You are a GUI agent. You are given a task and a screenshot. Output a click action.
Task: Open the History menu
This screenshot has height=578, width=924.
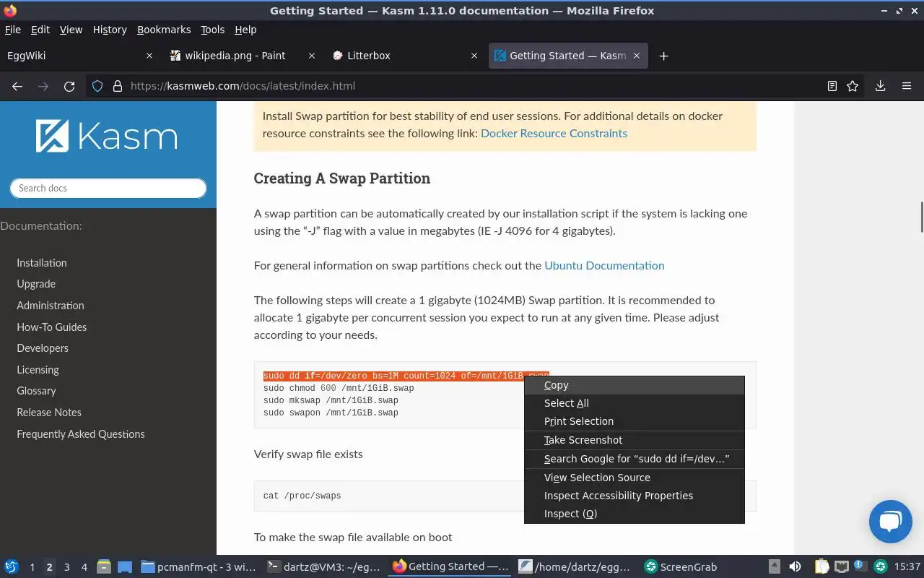coord(110,30)
